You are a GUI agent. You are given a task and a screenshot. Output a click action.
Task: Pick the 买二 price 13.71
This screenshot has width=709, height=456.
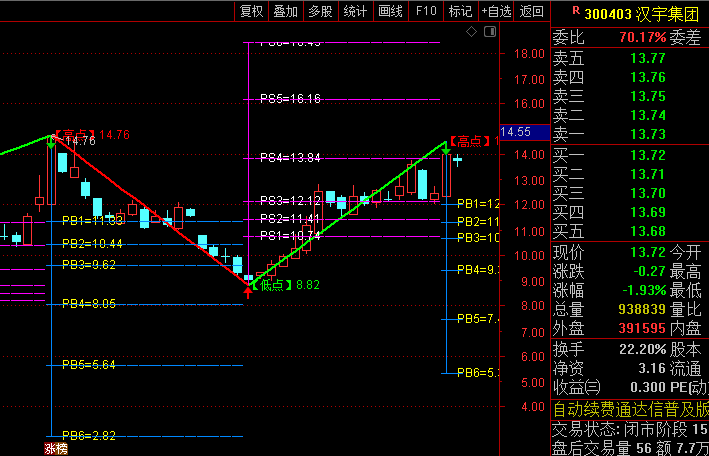point(648,174)
